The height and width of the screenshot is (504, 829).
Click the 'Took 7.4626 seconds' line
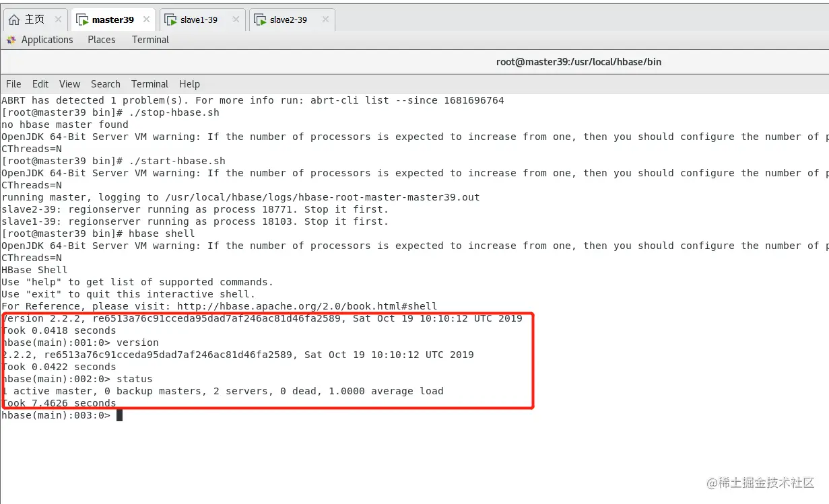(x=59, y=403)
